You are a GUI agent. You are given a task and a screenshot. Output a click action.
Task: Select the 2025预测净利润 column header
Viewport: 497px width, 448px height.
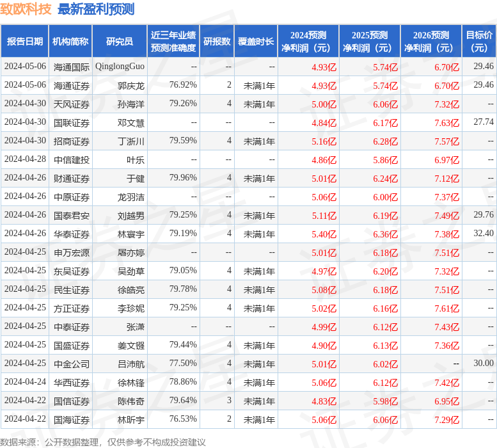[370, 41]
